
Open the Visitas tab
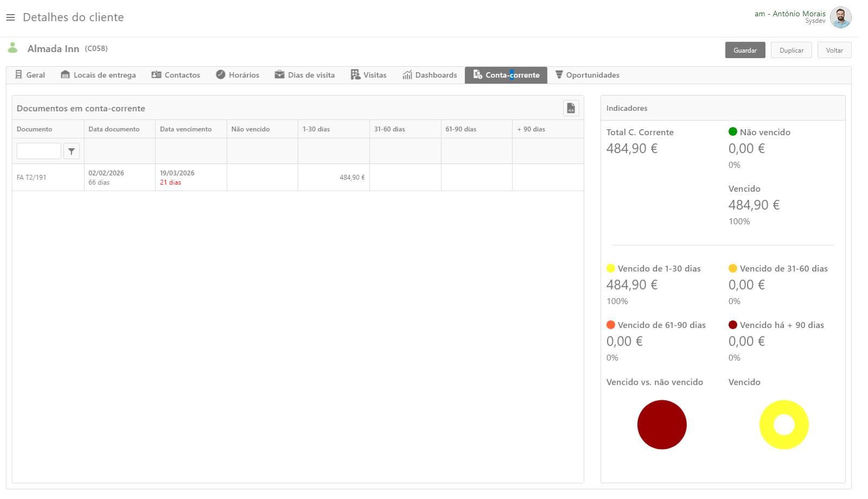click(x=368, y=75)
